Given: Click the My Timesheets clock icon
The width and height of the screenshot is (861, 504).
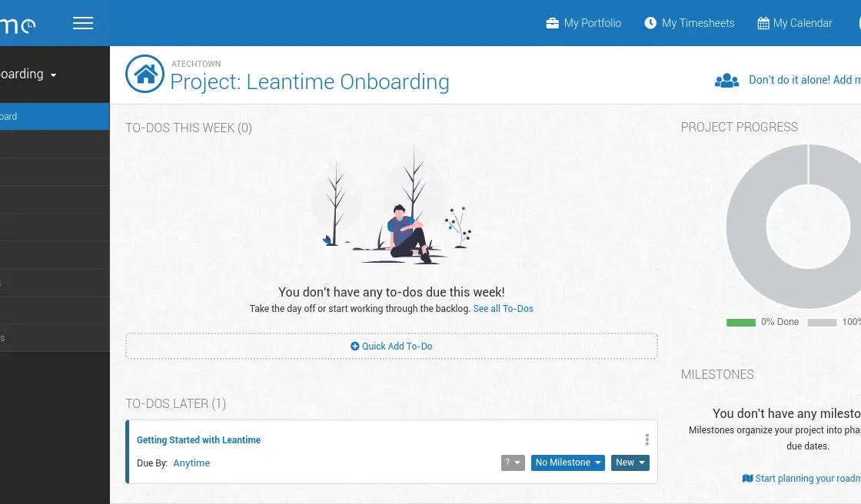Looking at the screenshot, I should pyautogui.click(x=650, y=23).
